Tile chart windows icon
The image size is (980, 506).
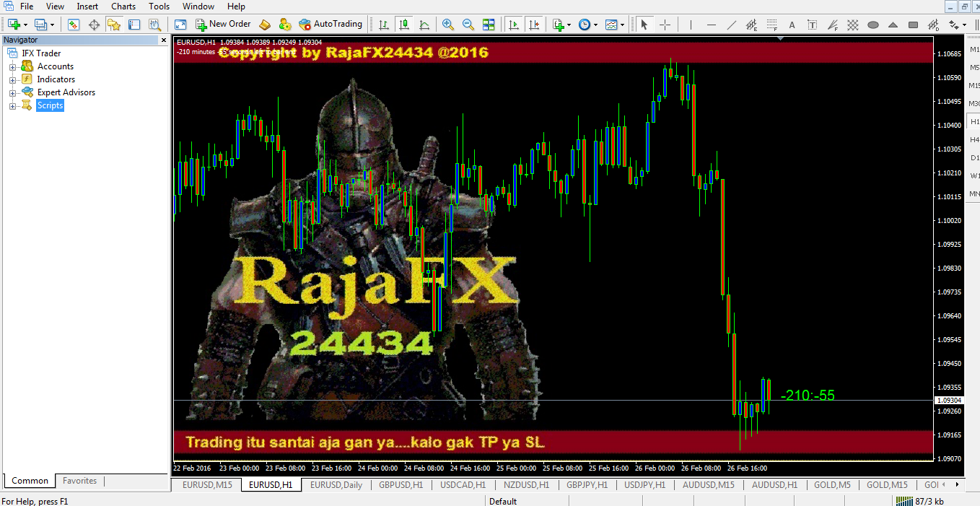(x=489, y=25)
